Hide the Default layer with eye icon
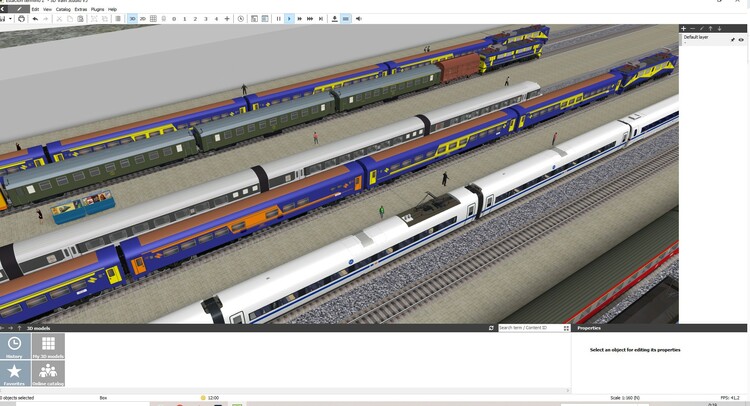This screenshot has height=406, width=750. pos(741,40)
